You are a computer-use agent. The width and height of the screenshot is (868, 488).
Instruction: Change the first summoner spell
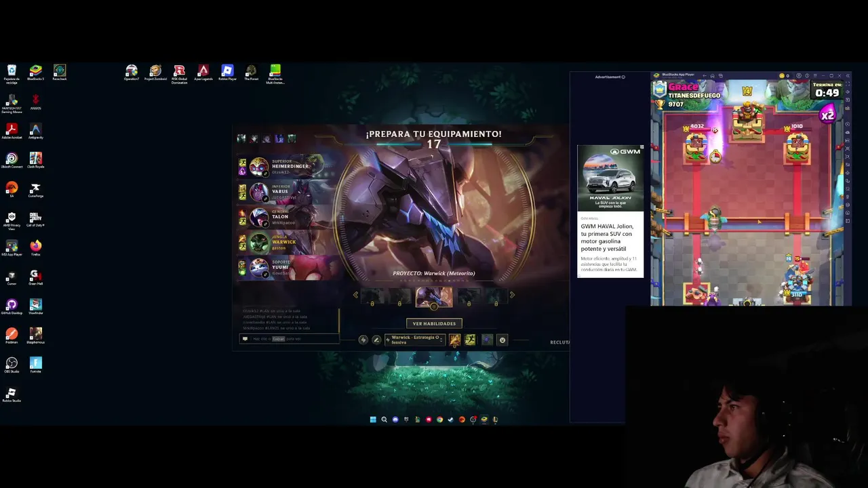point(455,340)
